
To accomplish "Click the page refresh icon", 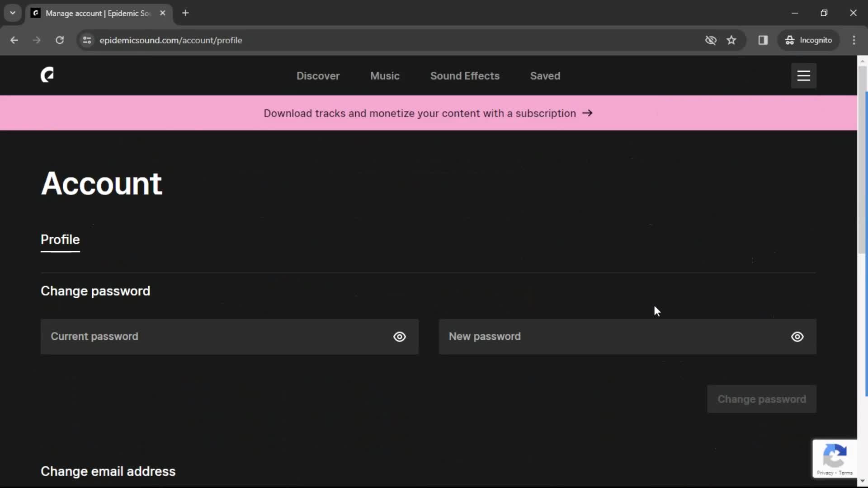I will click(60, 40).
